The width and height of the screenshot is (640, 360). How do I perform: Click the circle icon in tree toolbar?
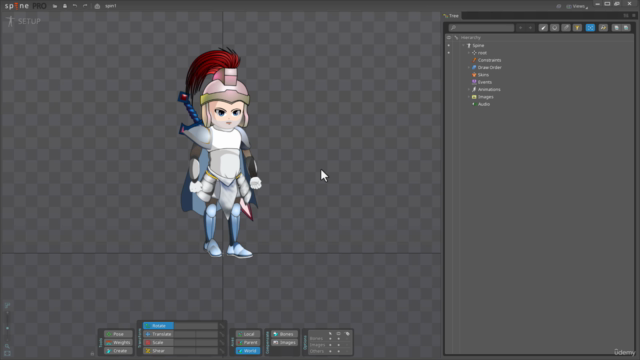[554, 28]
